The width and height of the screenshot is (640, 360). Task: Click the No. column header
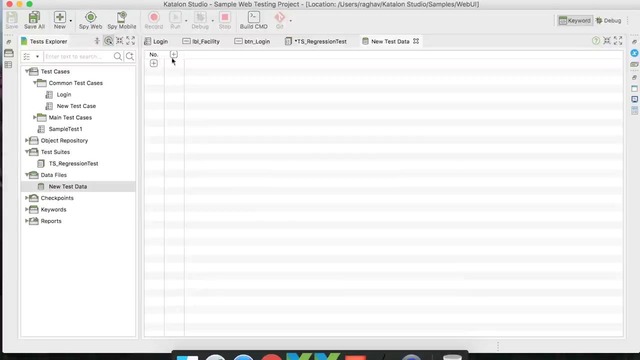154,54
